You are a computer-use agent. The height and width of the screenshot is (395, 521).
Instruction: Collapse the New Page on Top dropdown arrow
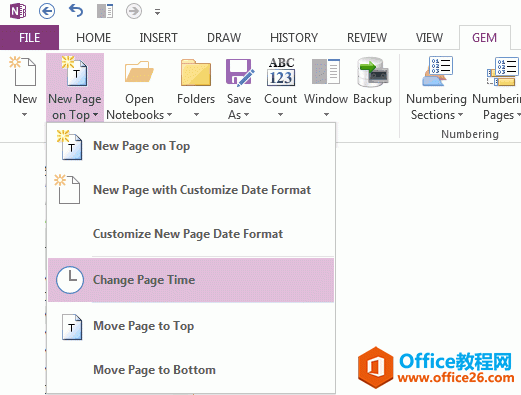click(96, 115)
